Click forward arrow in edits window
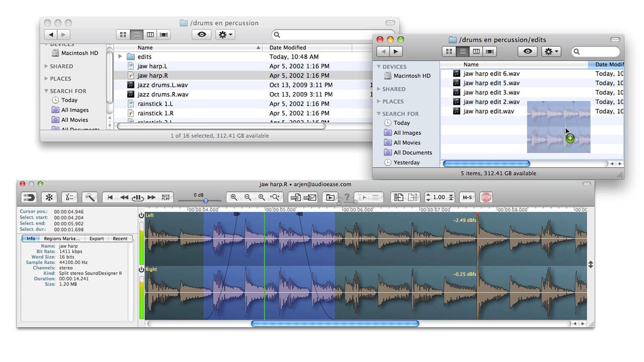This screenshot has width=644, height=362. point(396,51)
